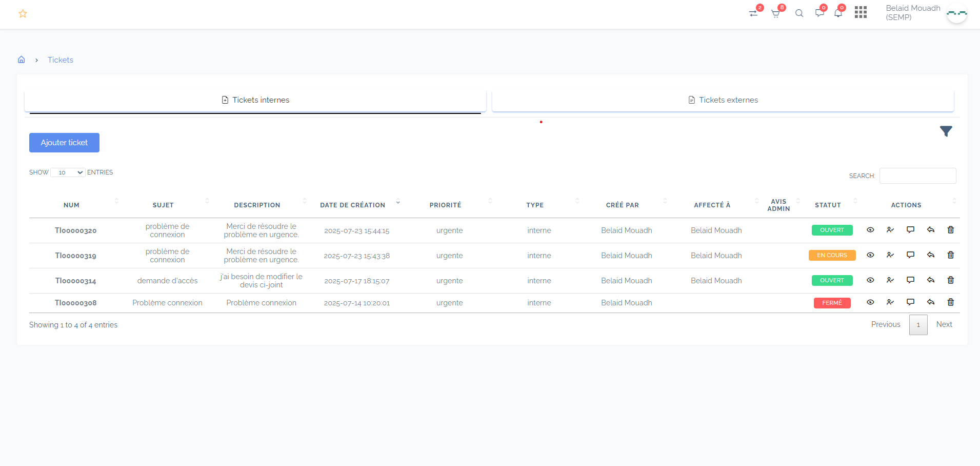Click the search magnifier icon in header
980x466 pixels.
799,13
